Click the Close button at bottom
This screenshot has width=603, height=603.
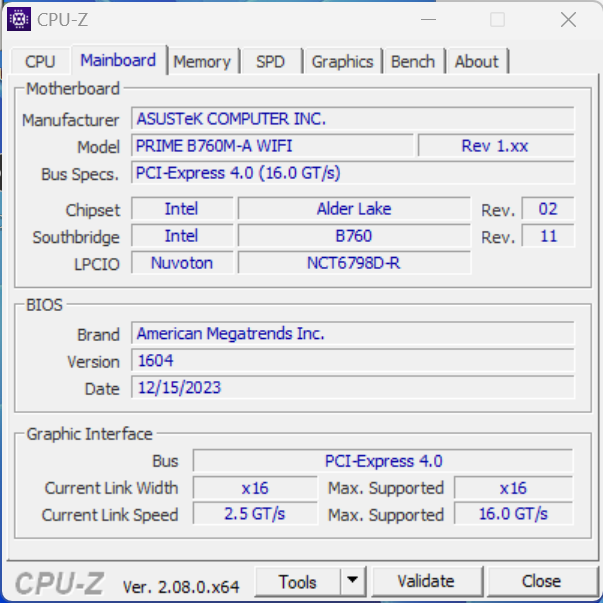(x=541, y=581)
